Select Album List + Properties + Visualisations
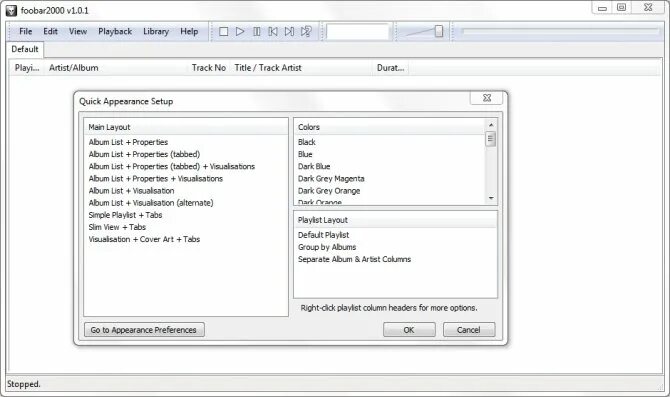The height and width of the screenshot is (397, 670). 156,179
